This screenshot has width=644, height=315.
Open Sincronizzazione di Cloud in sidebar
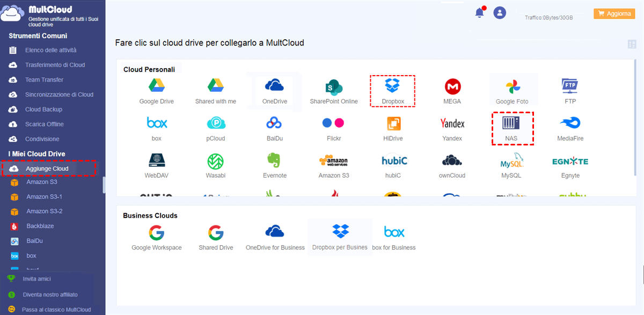(59, 94)
